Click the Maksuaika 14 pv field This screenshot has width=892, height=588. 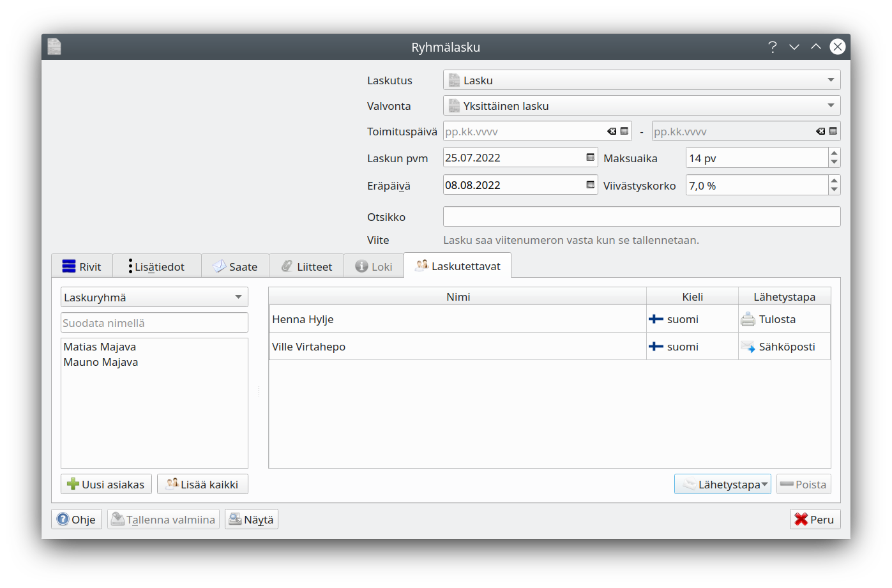(757, 158)
